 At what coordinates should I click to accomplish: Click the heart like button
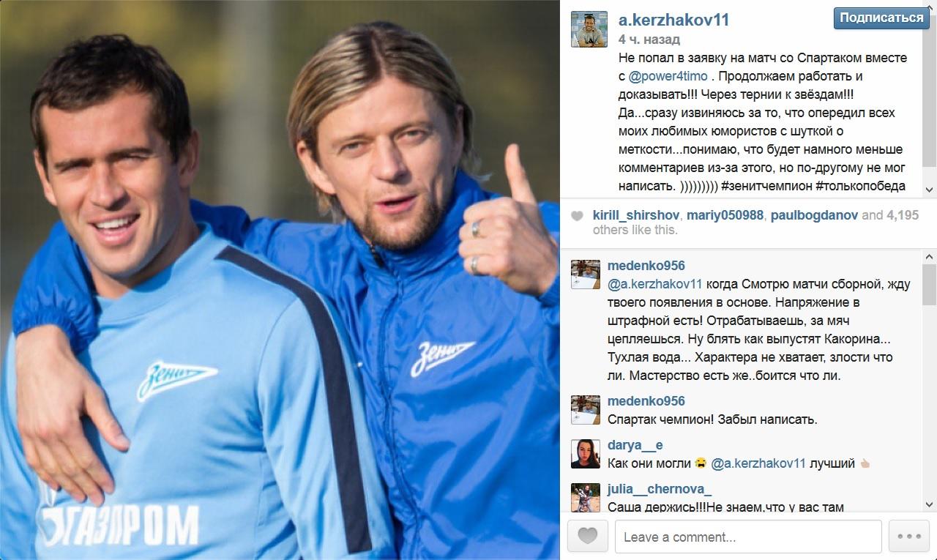[x=587, y=537]
